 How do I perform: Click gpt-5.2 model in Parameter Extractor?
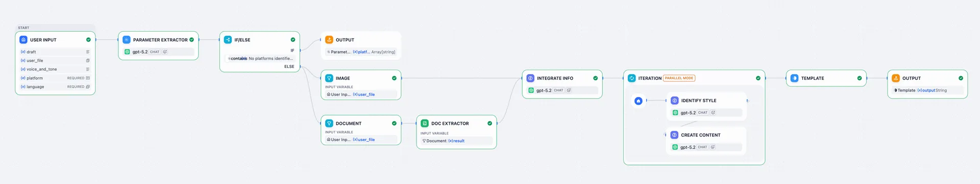(140, 52)
